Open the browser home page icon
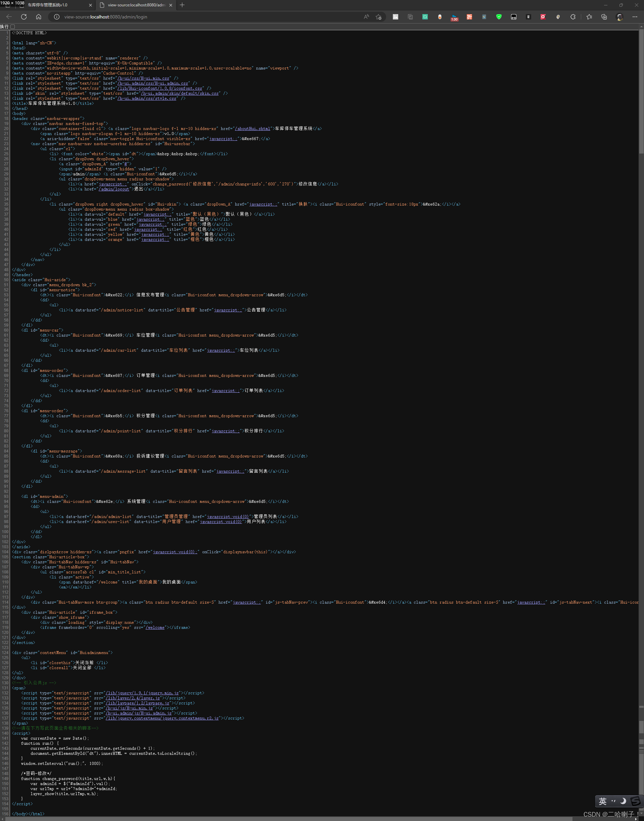The image size is (644, 821). pyautogui.click(x=39, y=16)
